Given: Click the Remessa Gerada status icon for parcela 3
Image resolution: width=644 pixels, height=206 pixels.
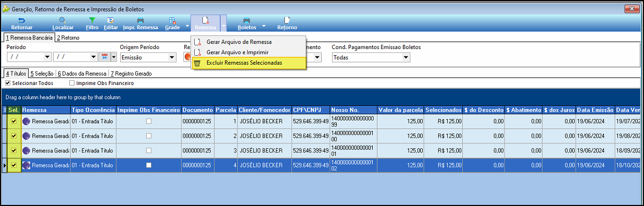Looking at the screenshot, I should (x=27, y=150).
